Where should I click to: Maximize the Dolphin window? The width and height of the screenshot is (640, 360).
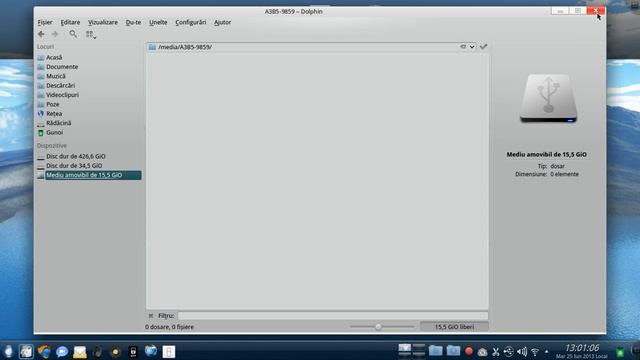578,11
